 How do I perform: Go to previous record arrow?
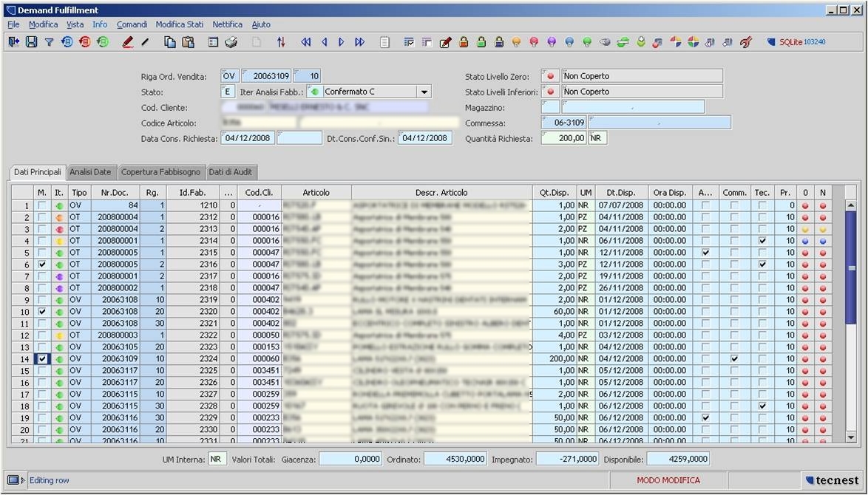(325, 42)
